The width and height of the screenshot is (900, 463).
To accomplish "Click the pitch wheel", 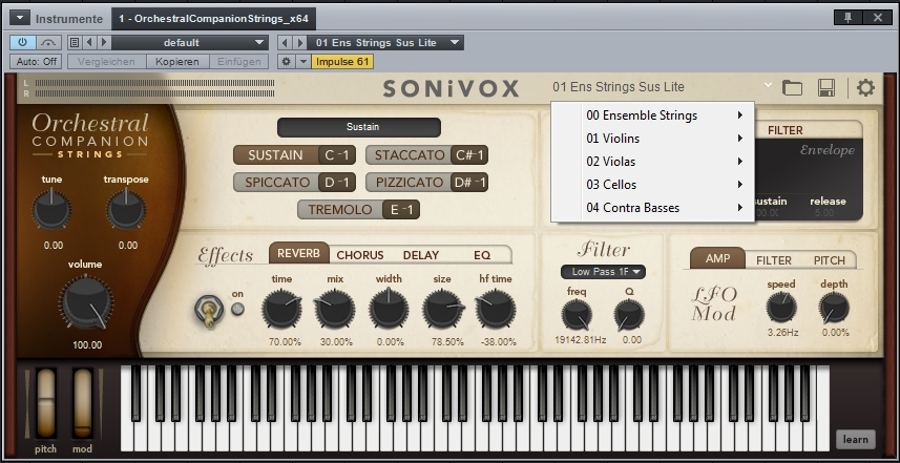I will [x=46, y=403].
